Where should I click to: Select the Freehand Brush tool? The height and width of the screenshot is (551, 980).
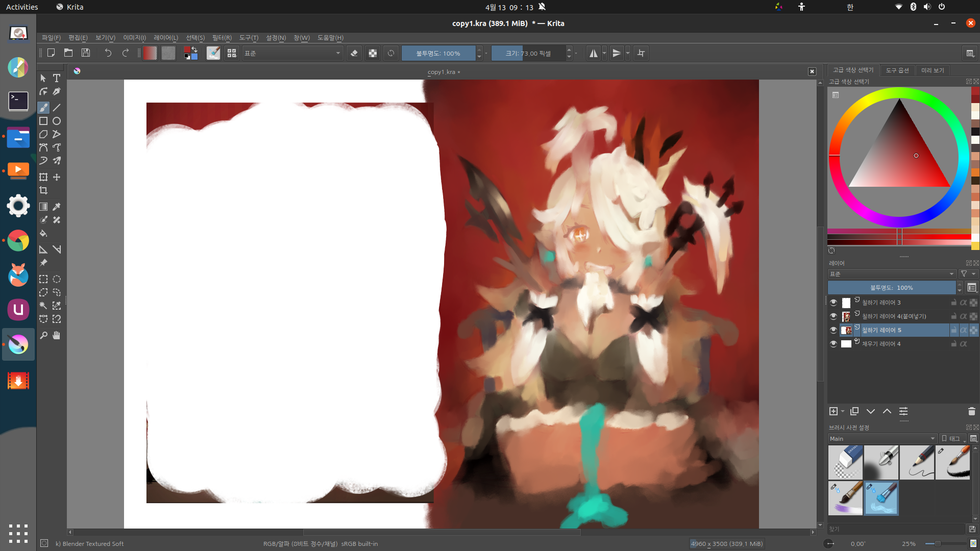point(43,108)
